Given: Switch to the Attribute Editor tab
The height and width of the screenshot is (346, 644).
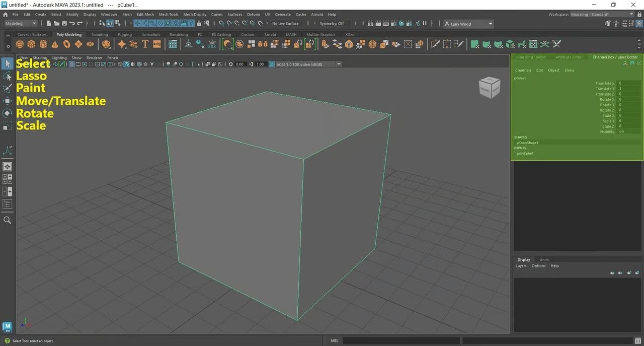Looking at the screenshot, I should coord(569,57).
